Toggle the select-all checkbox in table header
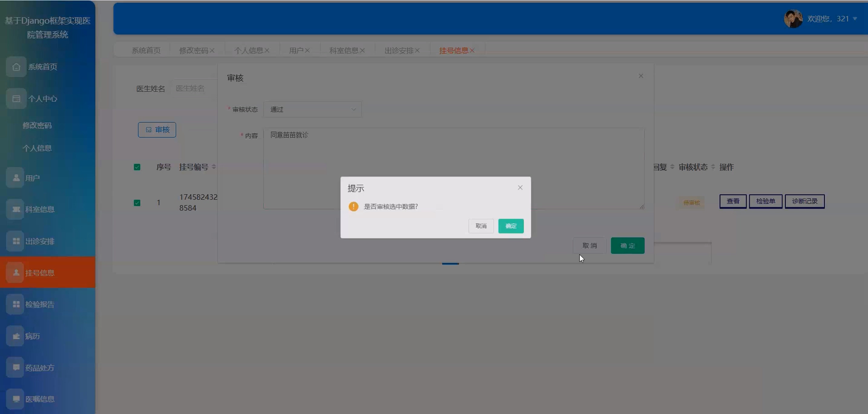 pos(137,167)
